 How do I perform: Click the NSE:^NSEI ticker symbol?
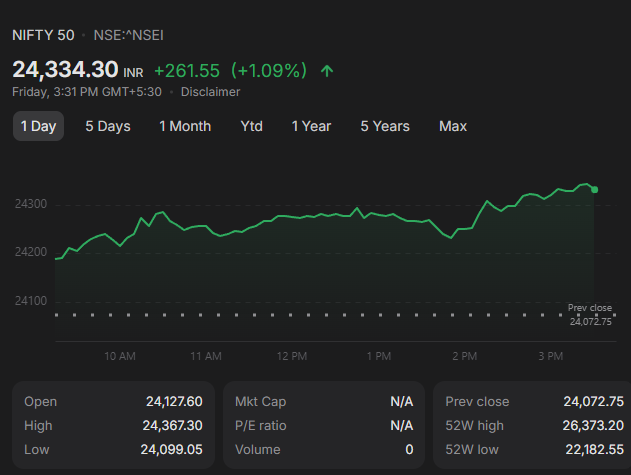tap(129, 35)
